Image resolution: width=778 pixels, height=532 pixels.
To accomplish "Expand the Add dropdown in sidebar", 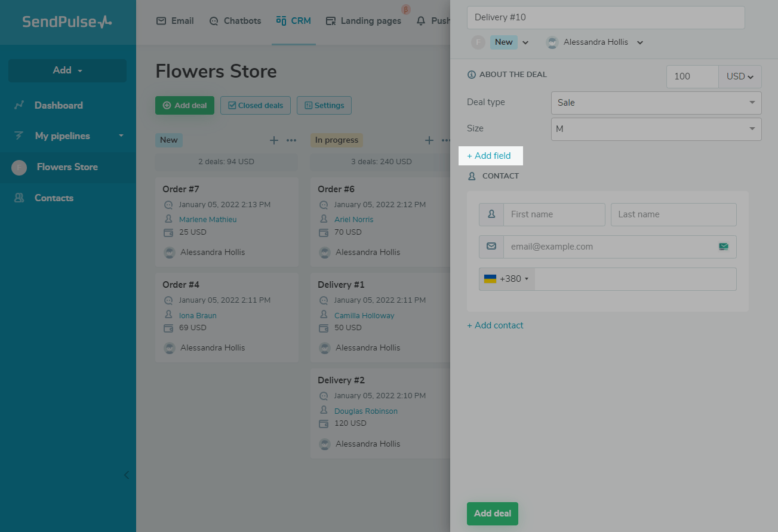I will point(67,70).
